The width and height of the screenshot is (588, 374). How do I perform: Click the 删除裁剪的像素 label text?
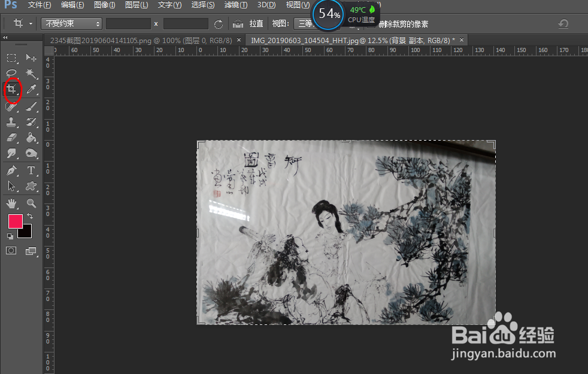pyautogui.click(x=404, y=24)
